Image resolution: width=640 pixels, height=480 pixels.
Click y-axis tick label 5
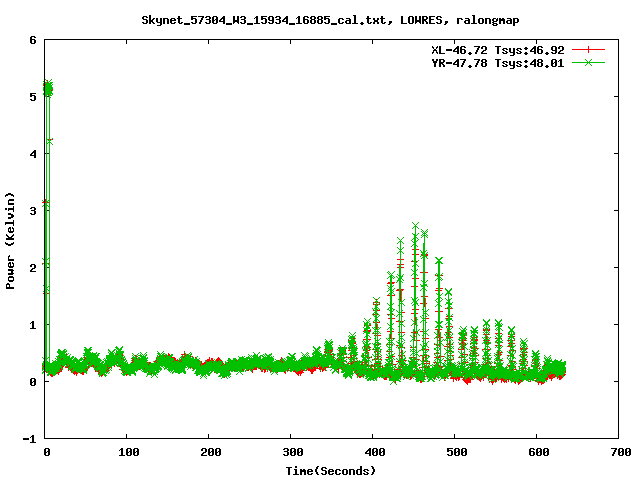(x=33, y=97)
